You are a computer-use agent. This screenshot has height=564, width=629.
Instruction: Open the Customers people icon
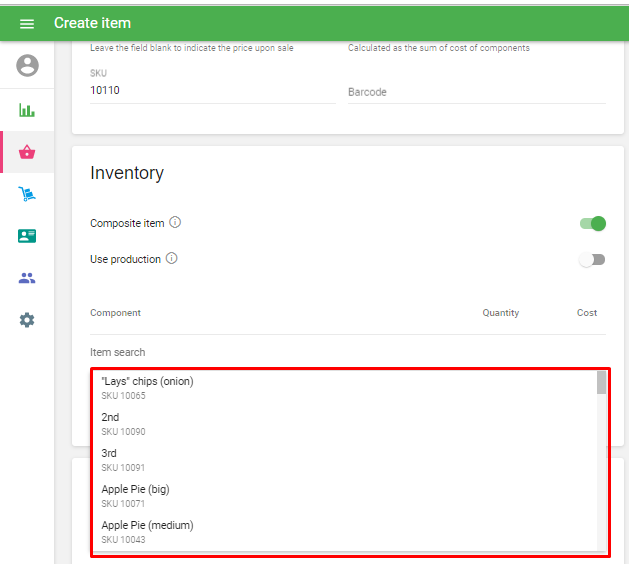27,278
